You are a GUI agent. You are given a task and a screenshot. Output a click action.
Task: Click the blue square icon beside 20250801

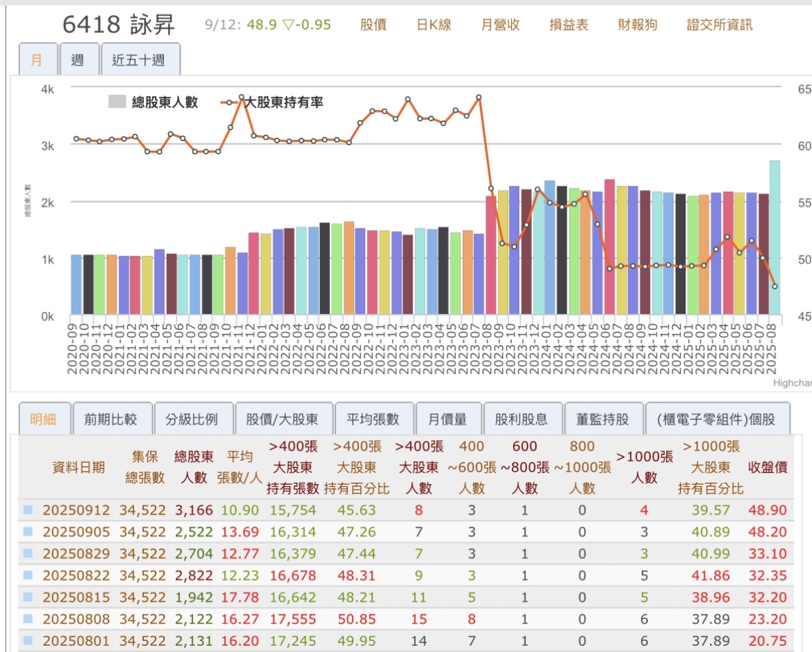(x=28, y=641)
